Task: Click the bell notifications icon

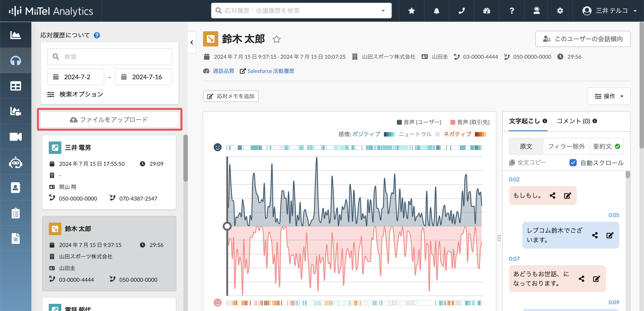Action: coord(436,11)
